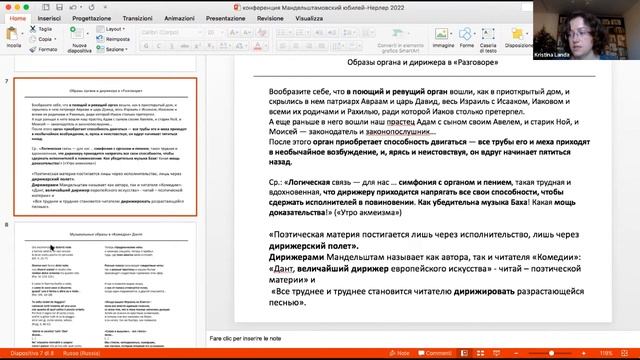This screenshot has height=360, width=640.
Task: Click the font color A icon
Action: [x=258, y=46]
